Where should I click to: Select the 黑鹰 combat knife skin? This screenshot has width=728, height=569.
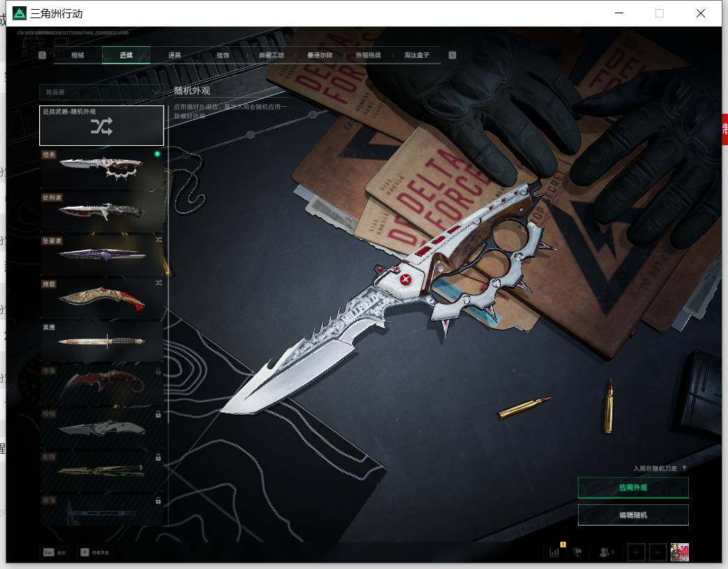tap(102, 341)
